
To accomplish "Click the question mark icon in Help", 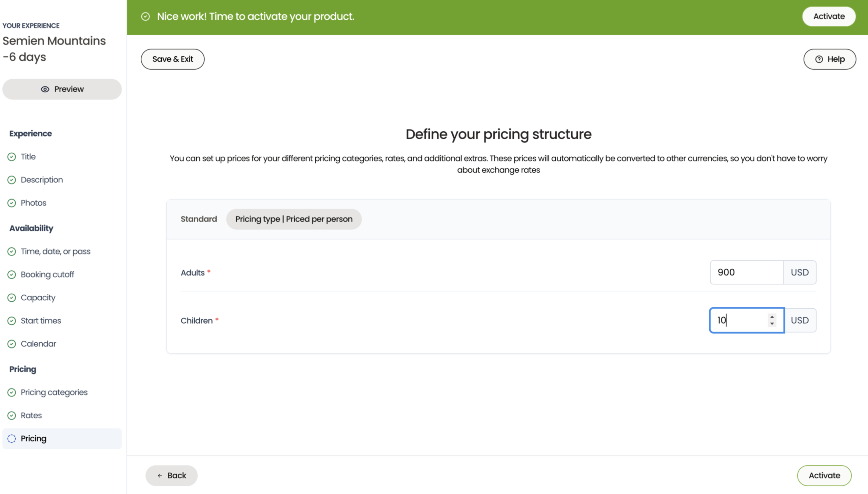I will pyautogui.click(x=819, y=59).
